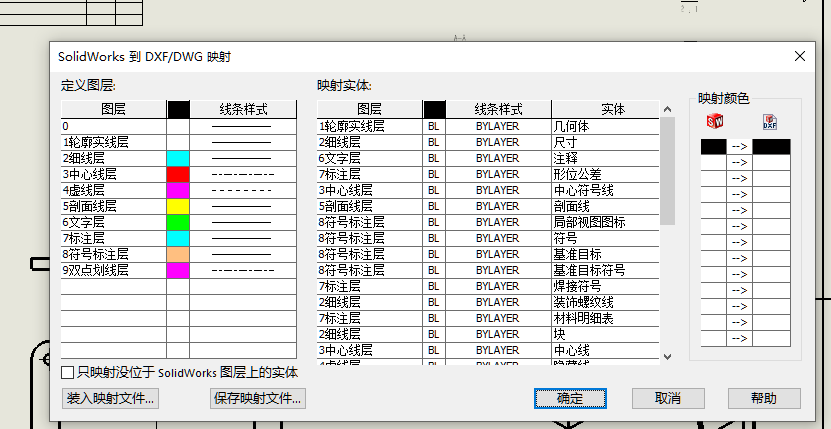Click the layer cell of 尺寸 row

369,142
